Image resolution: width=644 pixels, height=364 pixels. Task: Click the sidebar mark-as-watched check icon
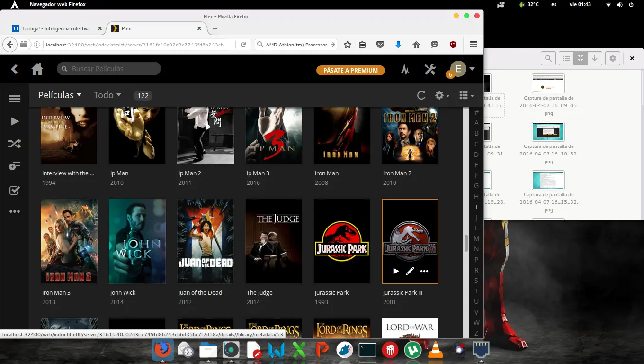click(x=15, y=191)
